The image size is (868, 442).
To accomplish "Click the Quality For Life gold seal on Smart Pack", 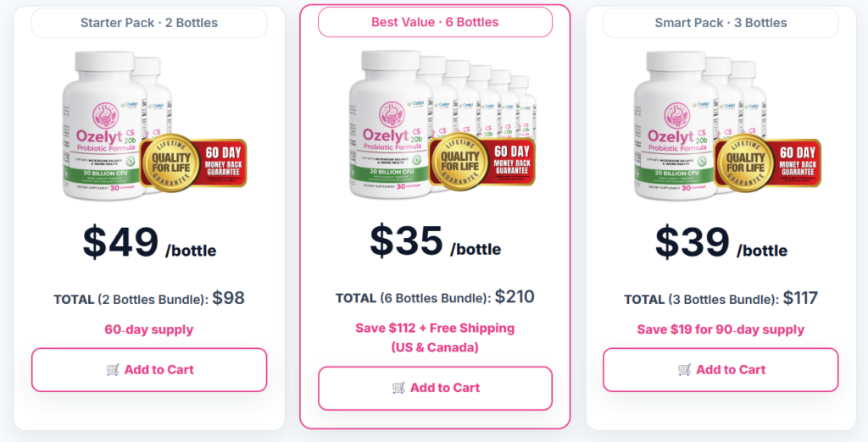I will pos(745,160).
